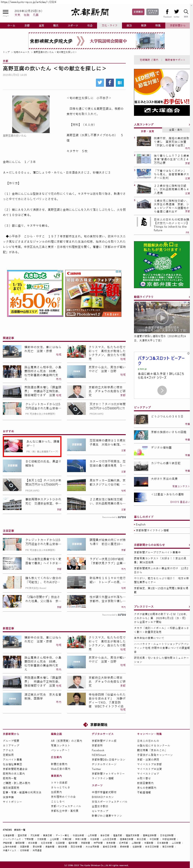Screen dimensions: 193x868
Task: Bookmark the article with the Hatena B! button
Action: [x=119, y=83]
